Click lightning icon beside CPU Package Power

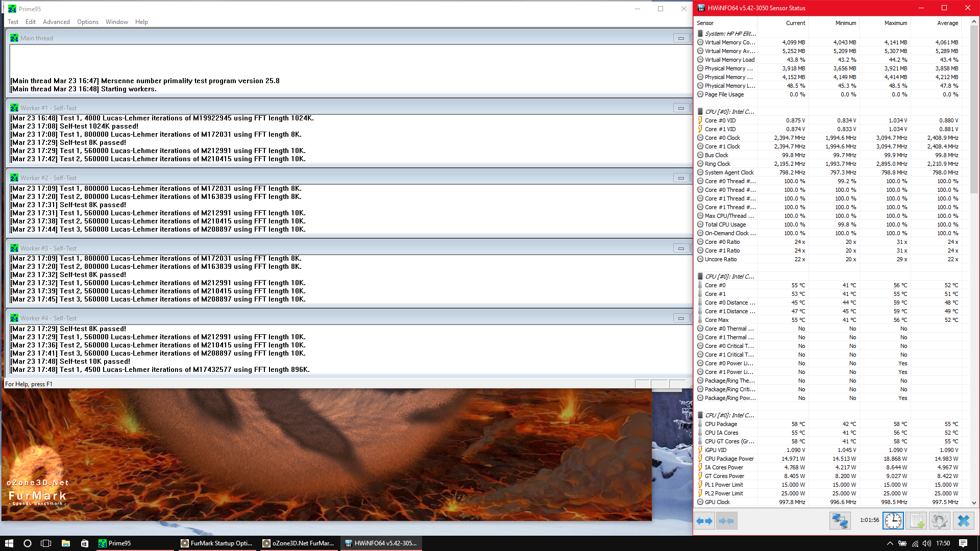pyautogui.click(x=700, y=459)
